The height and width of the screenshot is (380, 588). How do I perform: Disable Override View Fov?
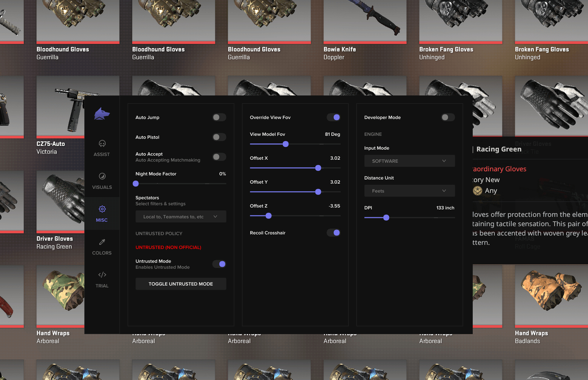[x=334, y=117]
